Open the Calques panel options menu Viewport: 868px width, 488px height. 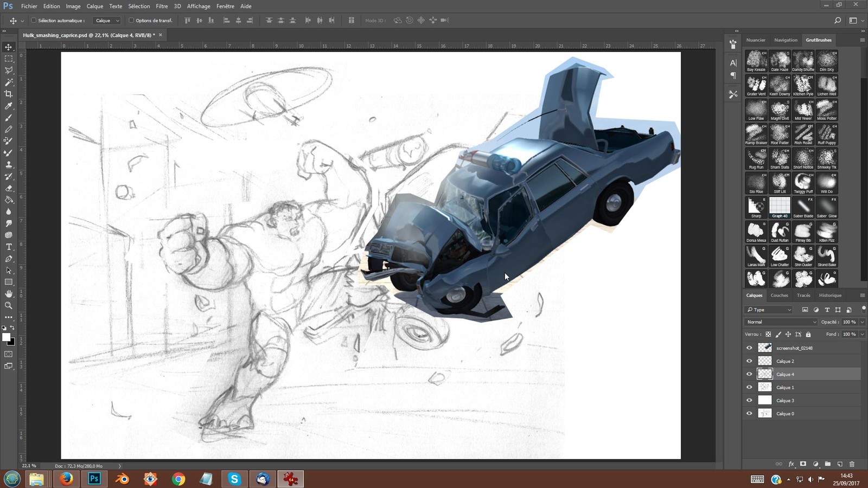[x=862, y=296]
